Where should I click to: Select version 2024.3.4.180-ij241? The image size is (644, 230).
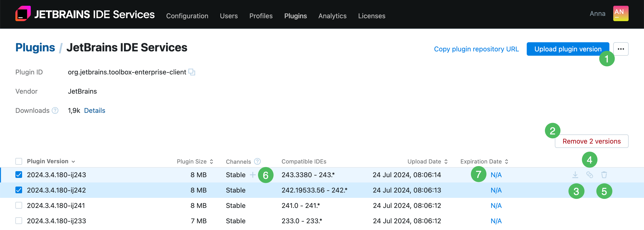19,205
